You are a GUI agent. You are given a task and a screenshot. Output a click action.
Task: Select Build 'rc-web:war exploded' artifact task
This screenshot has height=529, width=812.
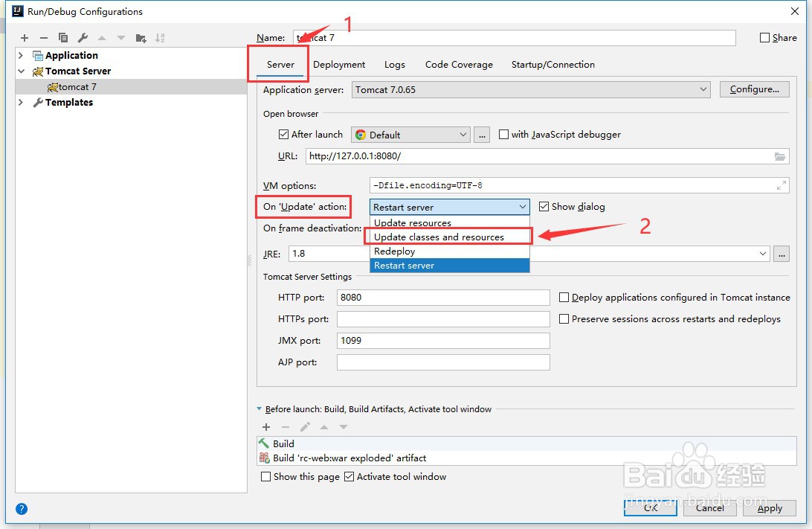tap(526, 458)
